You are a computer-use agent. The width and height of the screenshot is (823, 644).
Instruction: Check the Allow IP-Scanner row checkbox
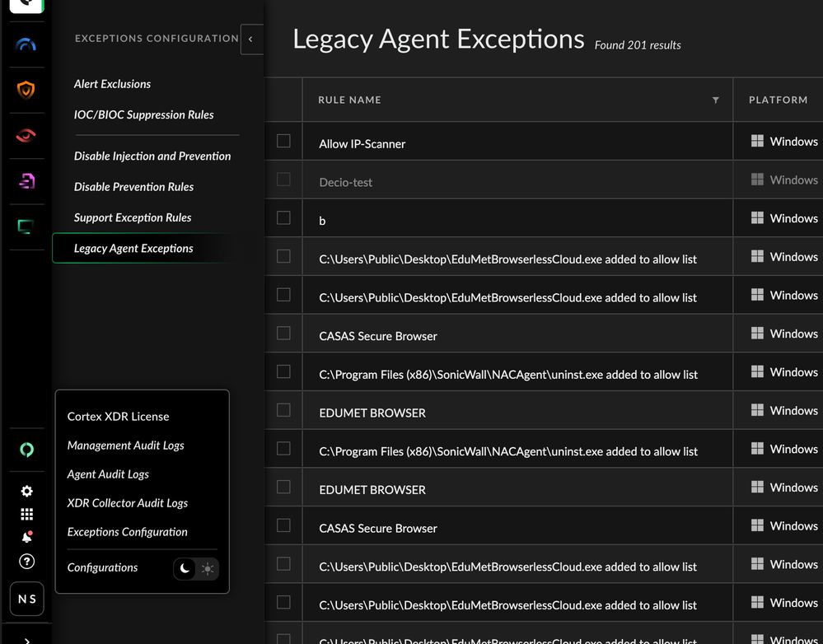[x=283, y=141]
